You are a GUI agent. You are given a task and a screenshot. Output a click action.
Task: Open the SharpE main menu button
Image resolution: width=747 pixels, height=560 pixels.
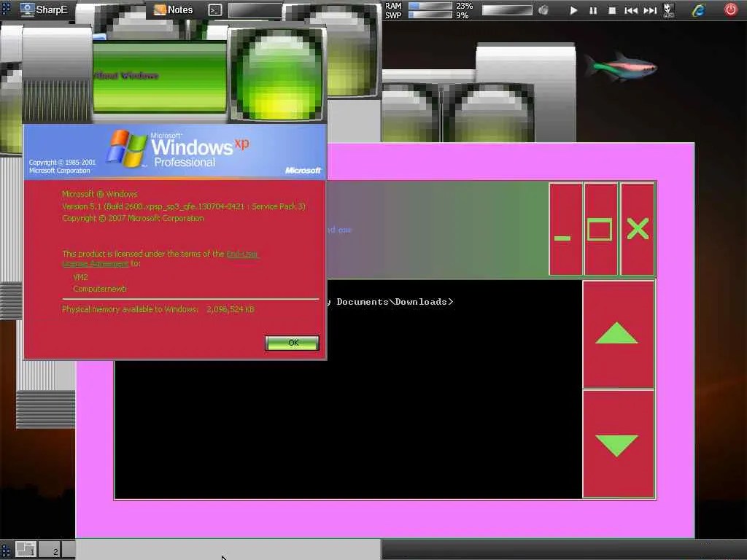(44, 9)
